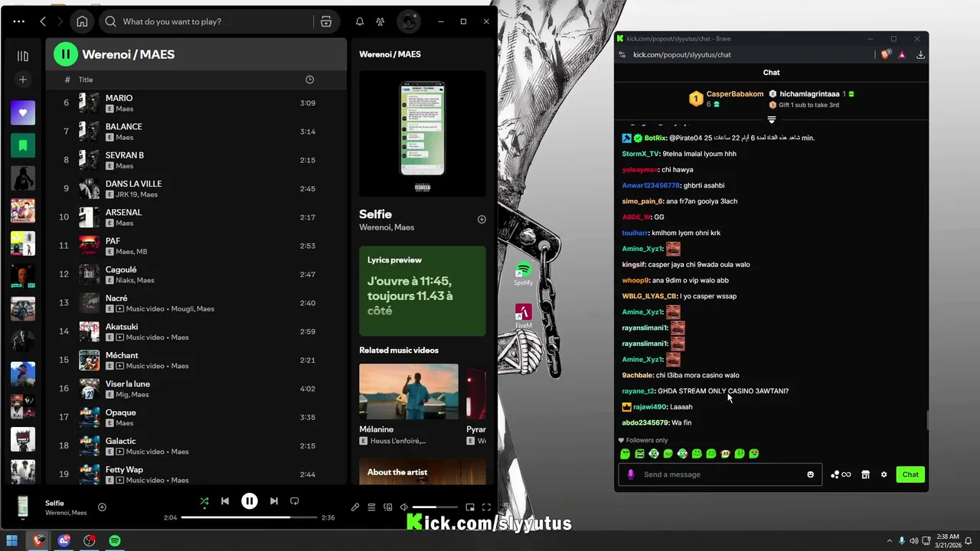Viewport: 980px width, 551px height.
Task: Select track DANS LA VILLE
Action: 195,188
